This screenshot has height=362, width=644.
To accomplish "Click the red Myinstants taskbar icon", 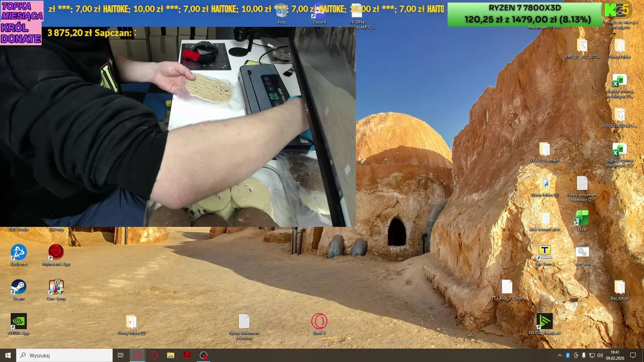I will (x=187, y=355).
